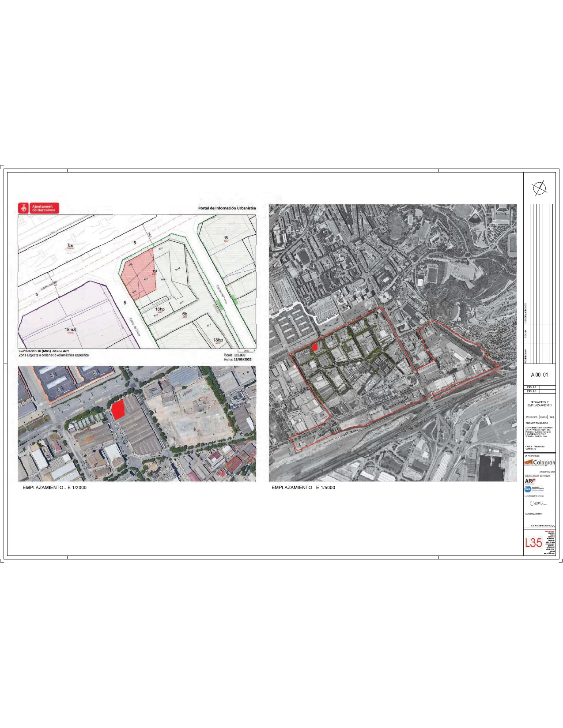The height and width of the screenshot is (728, 563).
Task: Click the www.L35.com web address
Action: (549, 553)
